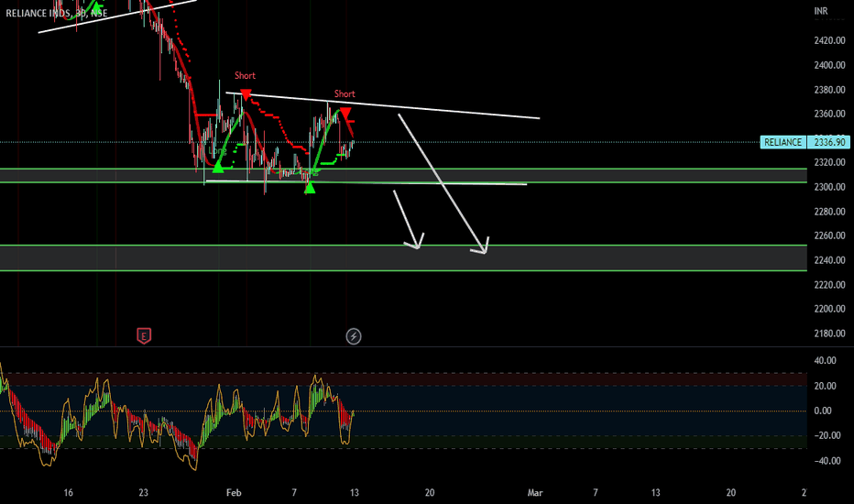Click the 'Feb' date axis label
Image resolution: width=854 pixels, height=504 pixels.
tap(234, 493)
